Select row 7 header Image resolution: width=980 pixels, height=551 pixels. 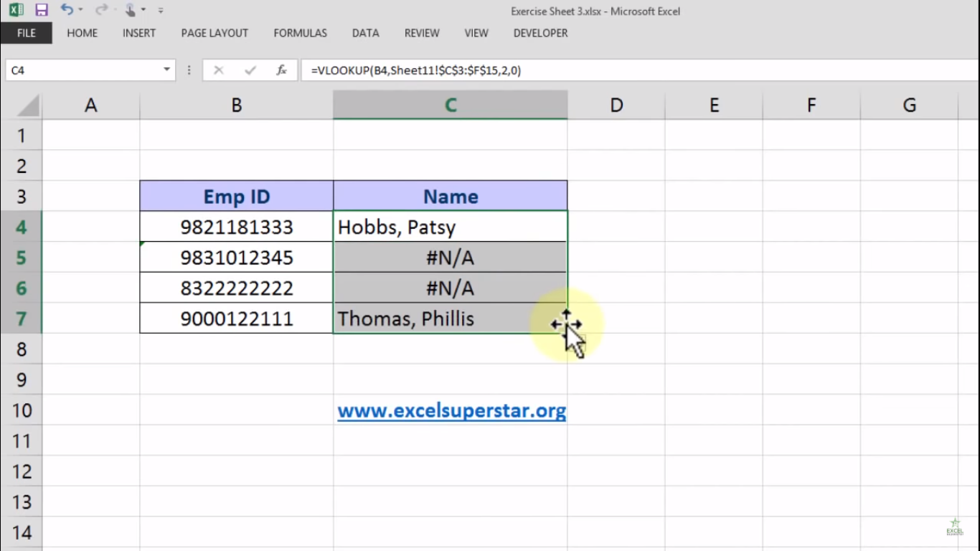(x=22, y=318)
